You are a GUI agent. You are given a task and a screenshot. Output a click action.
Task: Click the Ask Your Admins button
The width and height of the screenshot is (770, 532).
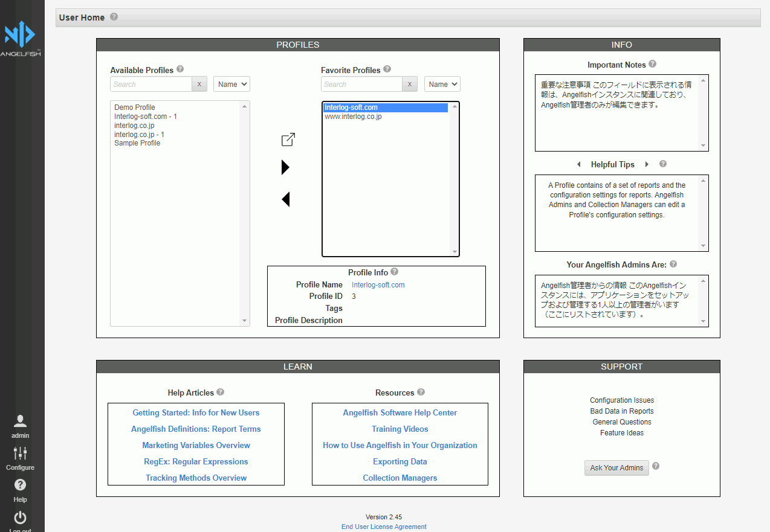[x=616, y=468]
